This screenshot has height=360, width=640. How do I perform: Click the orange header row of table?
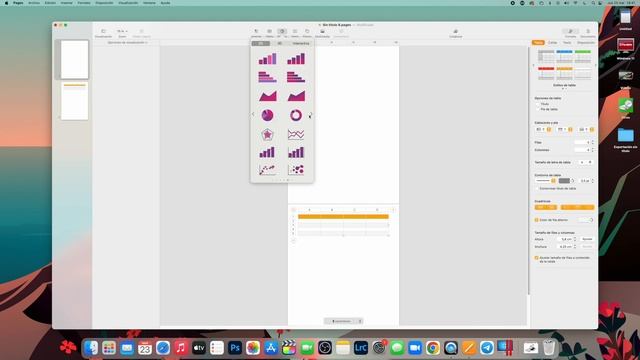click(343, 216)
